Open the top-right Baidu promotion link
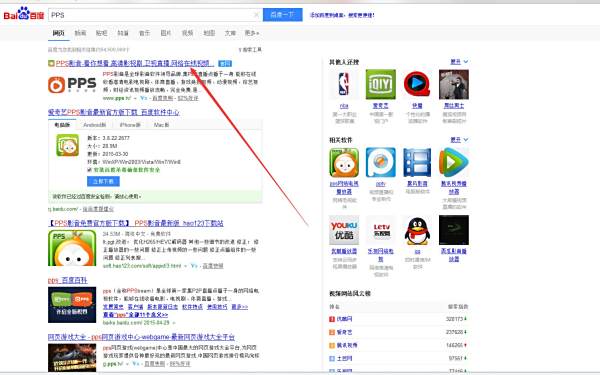 [x=342, y=15]
